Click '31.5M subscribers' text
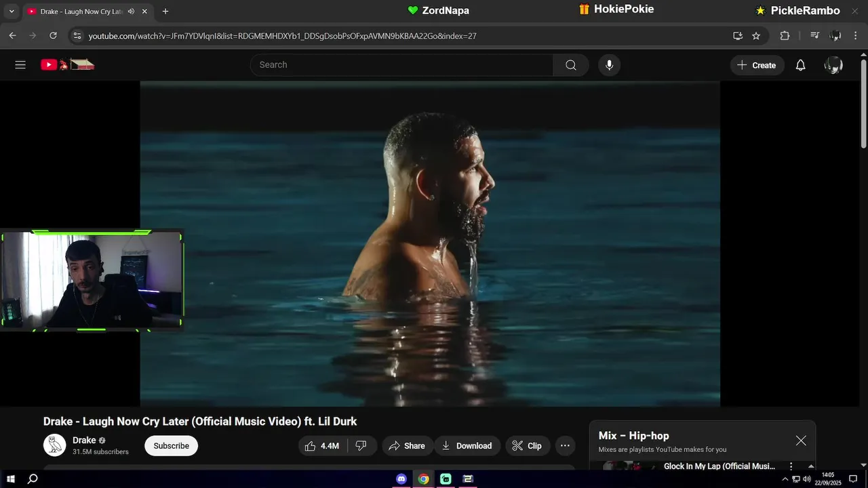 100,452
